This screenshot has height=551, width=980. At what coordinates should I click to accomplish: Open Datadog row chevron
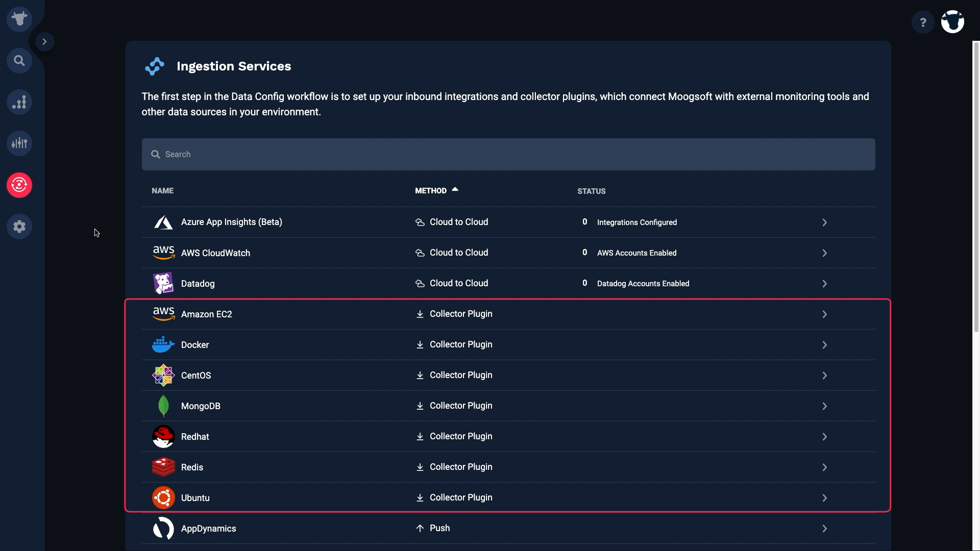click(x=824, y=284)
